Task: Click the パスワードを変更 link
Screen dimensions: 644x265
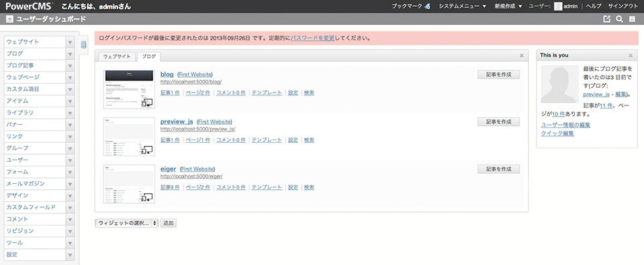Action: 312,38
